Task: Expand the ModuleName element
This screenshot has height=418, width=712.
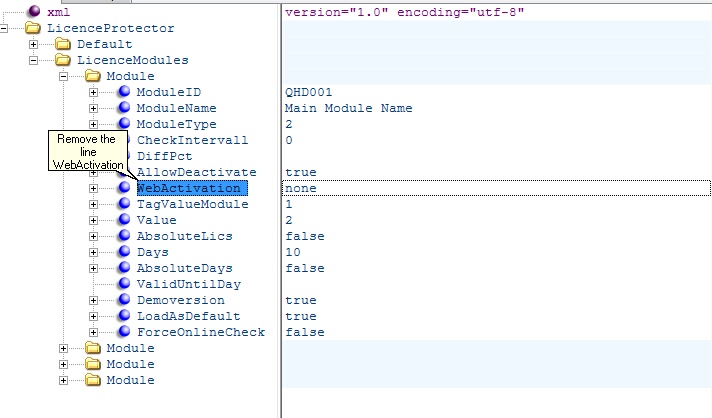Action: [x=93, y=108]
